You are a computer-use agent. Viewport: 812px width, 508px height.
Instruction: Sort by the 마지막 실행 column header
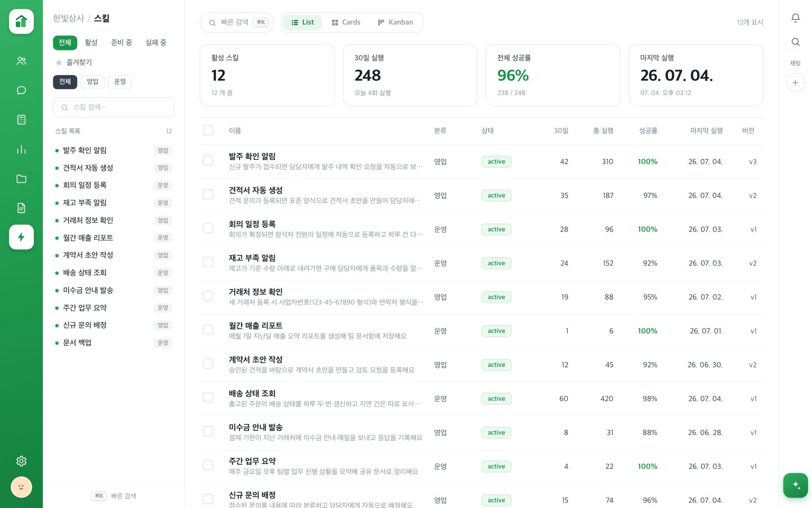tap(706, 130)
